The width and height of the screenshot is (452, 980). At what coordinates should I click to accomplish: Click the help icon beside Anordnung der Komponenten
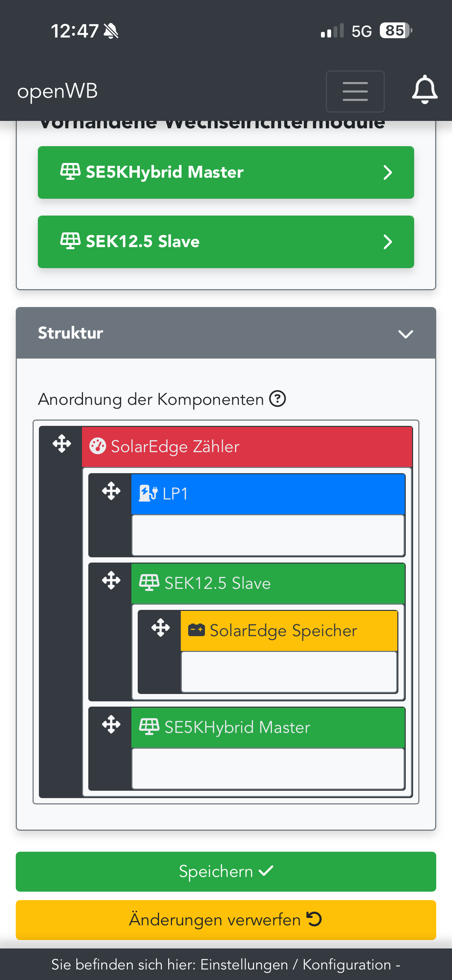click(278, 399)
